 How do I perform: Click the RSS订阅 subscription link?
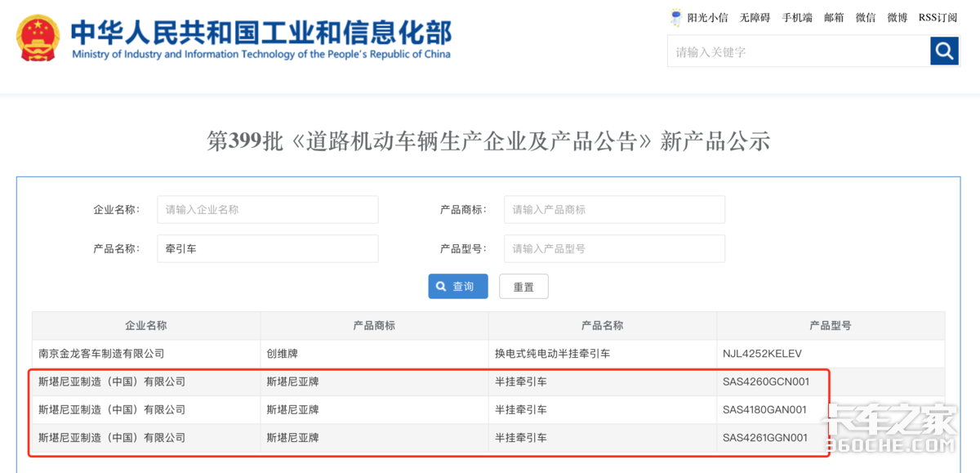click(938, 18)
